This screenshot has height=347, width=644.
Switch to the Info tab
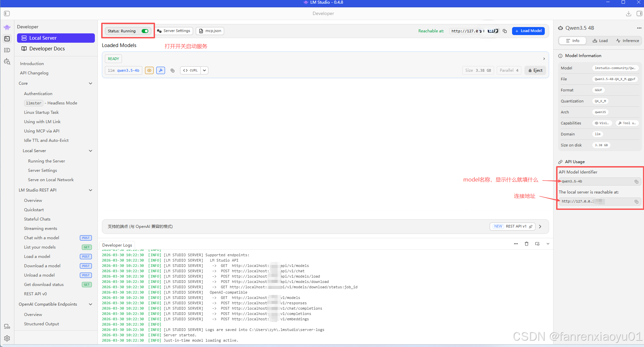(x=573, y=41)
